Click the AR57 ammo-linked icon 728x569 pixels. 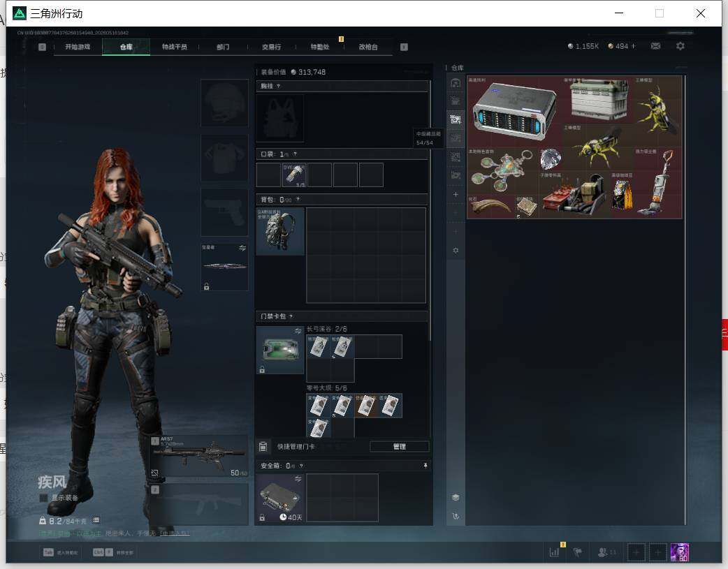coord(154,473)
